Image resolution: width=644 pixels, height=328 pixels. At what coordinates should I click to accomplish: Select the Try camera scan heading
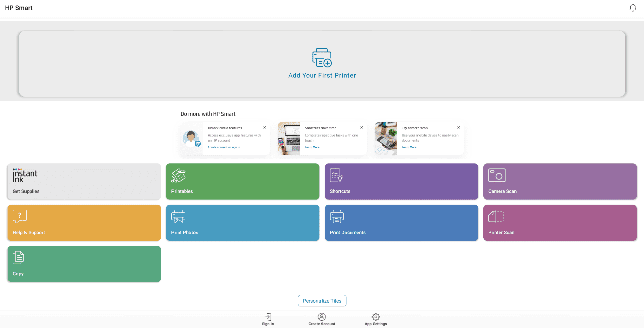pos(415,128)
